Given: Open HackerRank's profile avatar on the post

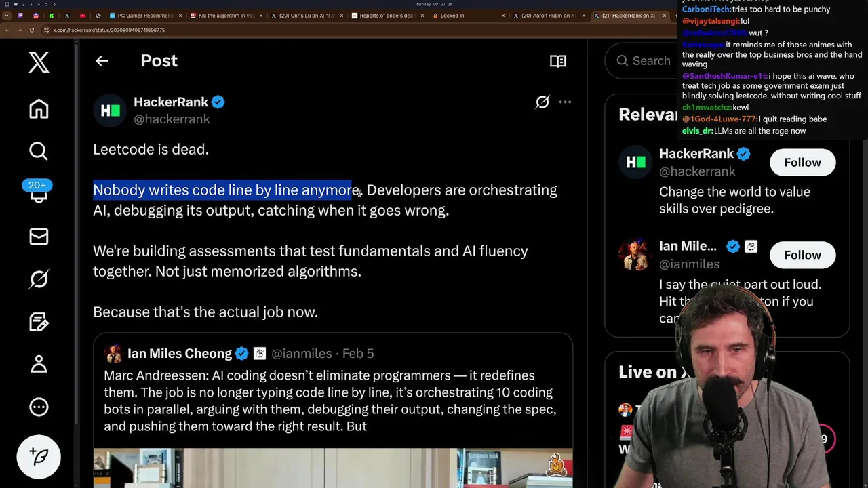Looking at the screenshot, I should [110, 110].
